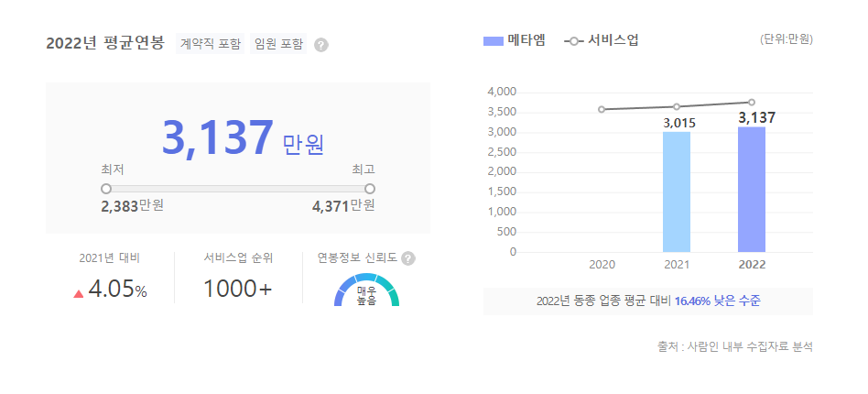The height and width of the screenshot is (394, 868).
Task: Select the 임원 포함 tag
Action: (x=279, y=44)
